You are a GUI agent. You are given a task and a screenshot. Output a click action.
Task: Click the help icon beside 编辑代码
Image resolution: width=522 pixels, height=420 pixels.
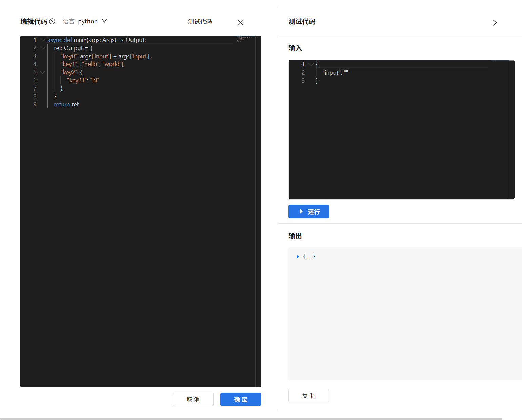coord(52,21)
